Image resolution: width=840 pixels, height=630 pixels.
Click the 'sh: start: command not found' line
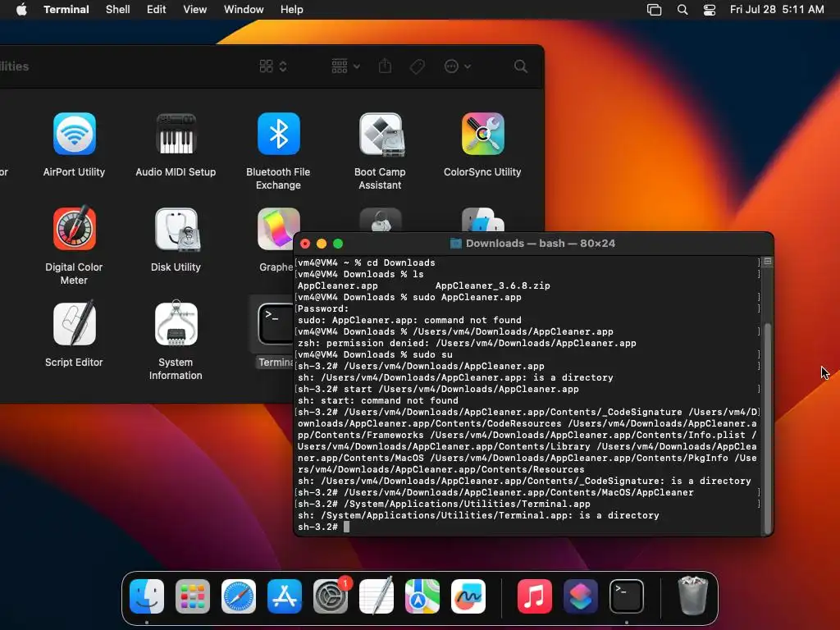tap(377, 400)
